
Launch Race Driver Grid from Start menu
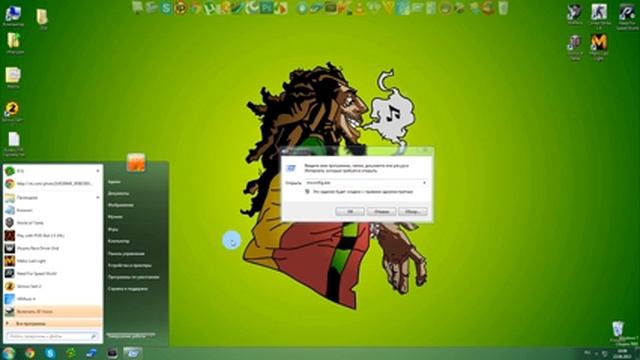click(x=53, y=248)
